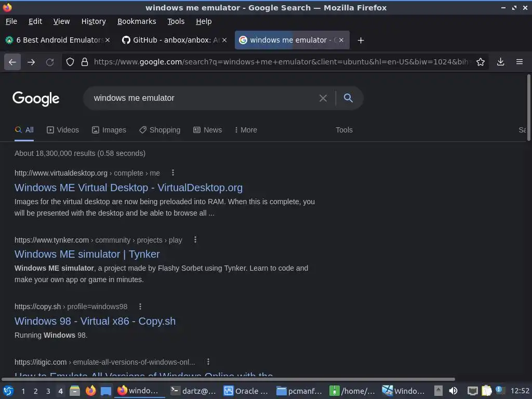The height and width of the screenshot is (399, 532).
Task: Open Windows ME Virtual Desktop result link
Action: pos(129,188)
